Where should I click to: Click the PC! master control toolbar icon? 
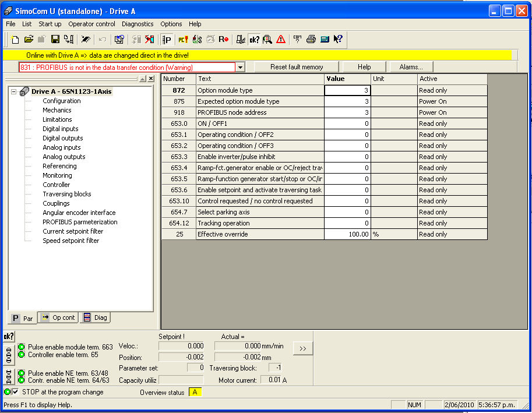point(183,40)
